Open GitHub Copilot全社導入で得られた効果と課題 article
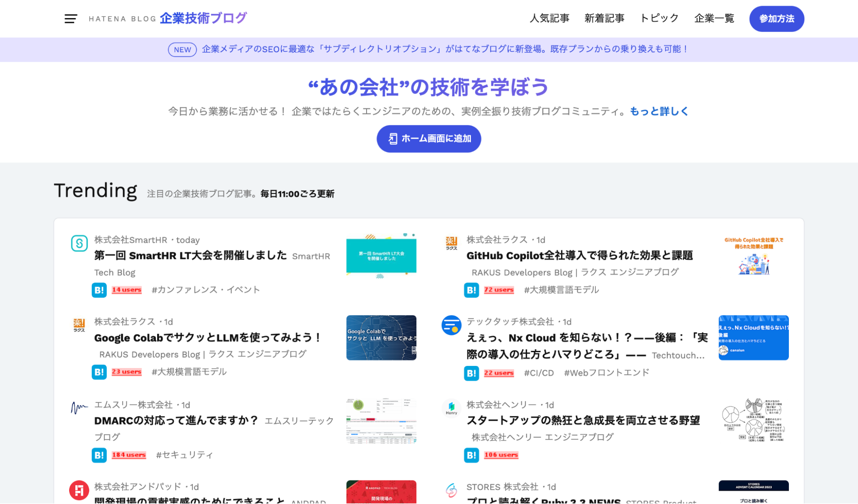The height and width of the screenshot is (504, 858). [x=579, y=255]
